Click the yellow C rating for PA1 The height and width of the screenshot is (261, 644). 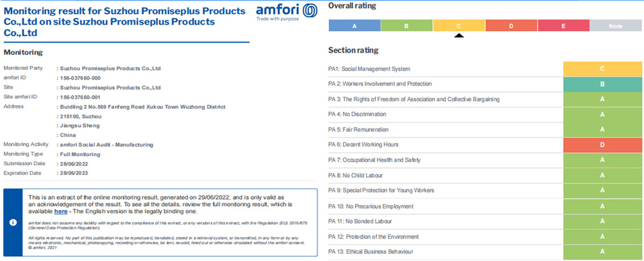603,69
